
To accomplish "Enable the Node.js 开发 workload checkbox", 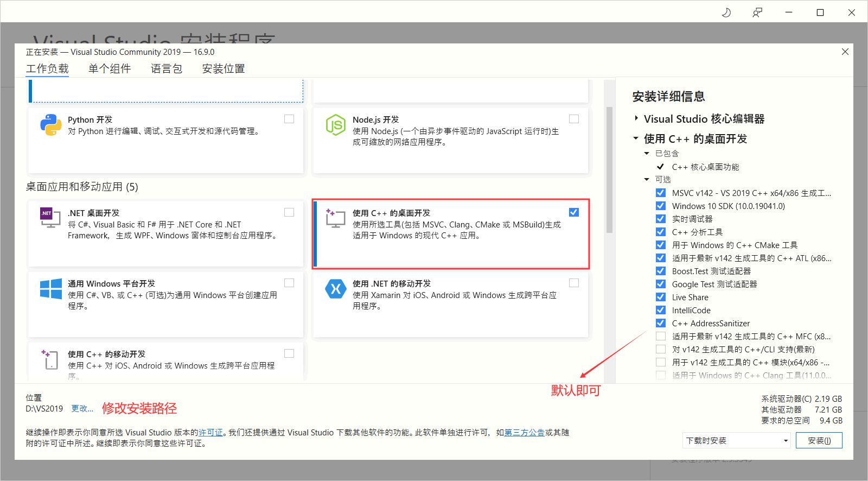I will click(574, 119).
